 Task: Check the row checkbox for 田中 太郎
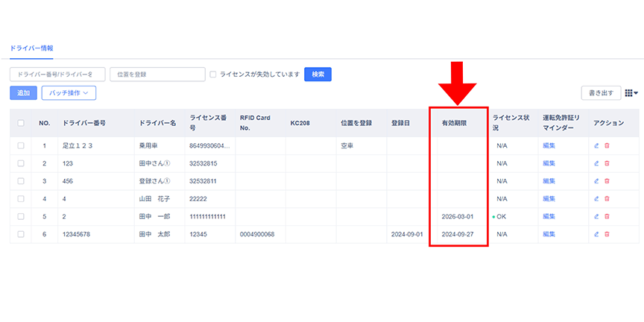click(21, 234)
